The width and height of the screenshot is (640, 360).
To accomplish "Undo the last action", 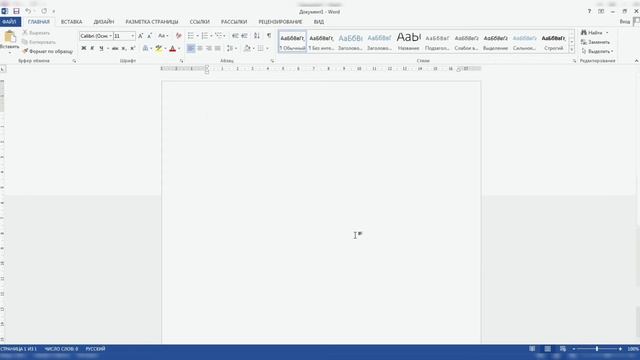I will [28, 11].
